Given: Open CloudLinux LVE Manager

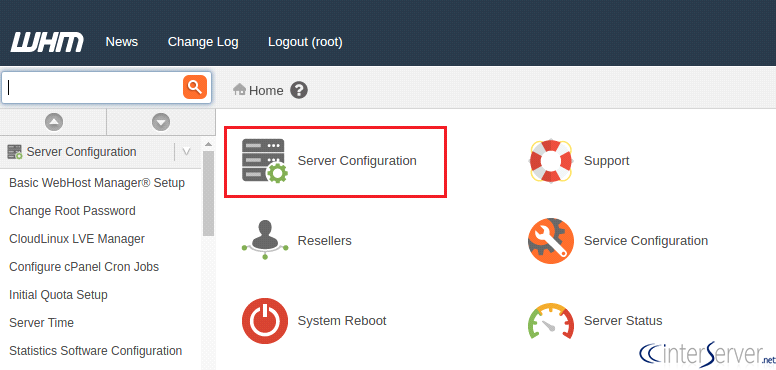Looking at the screenshot, I should (x=77, y=239).
